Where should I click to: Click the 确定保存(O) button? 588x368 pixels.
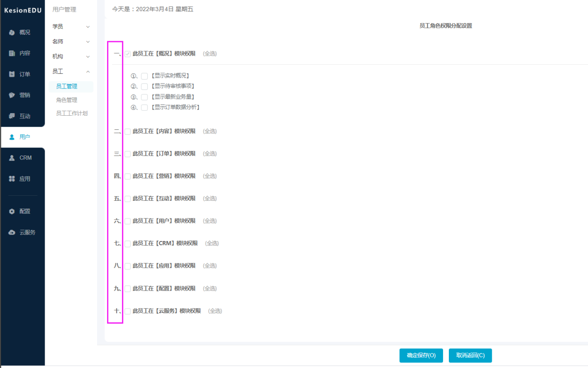(x=421, y=355)
